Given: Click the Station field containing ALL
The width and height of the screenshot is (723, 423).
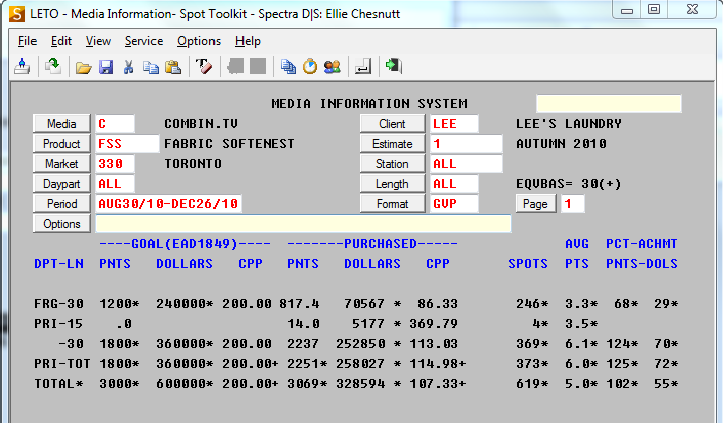Looking at the screenshot, I should 466,164.
